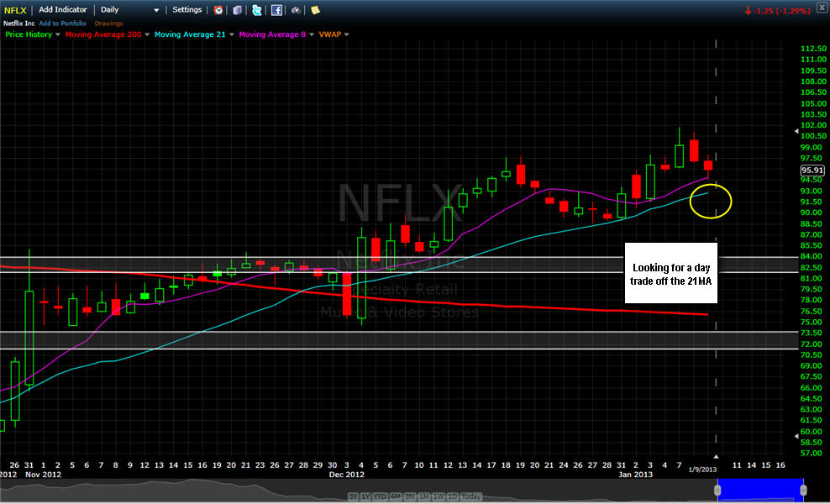
Task: Click the 95.91 current price label
Action: coord(812,170)
